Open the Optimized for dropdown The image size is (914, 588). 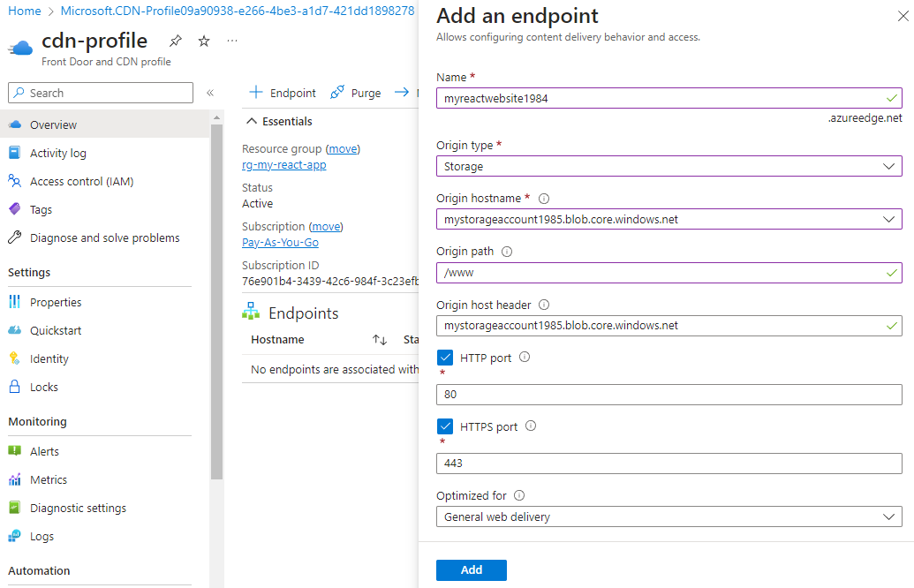click(669, 516)
